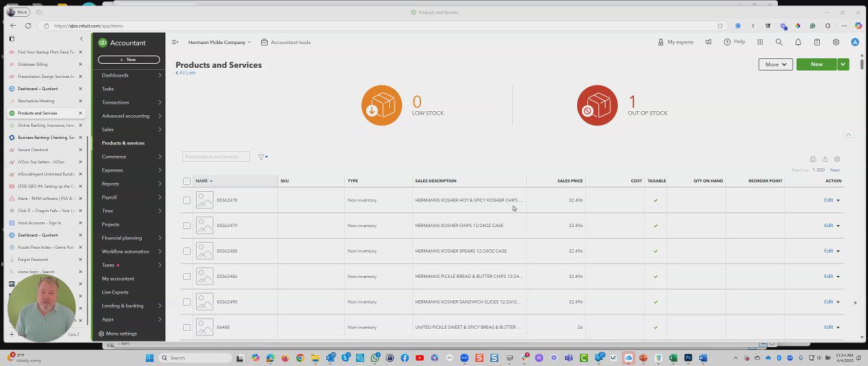The image size is (868, 366).
Task: Open the notifications bell icon
Action: (798, 42)
